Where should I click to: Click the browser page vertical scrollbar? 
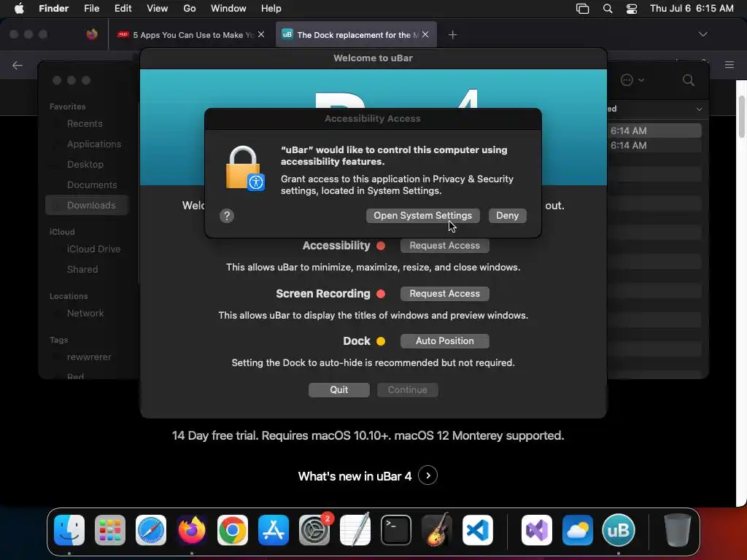tap(741, 117)
